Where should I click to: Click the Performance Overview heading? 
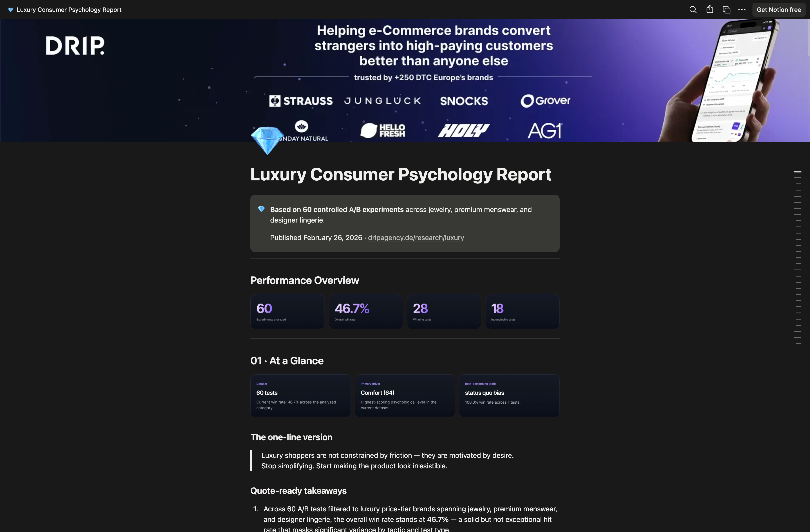tap(305, 280)
